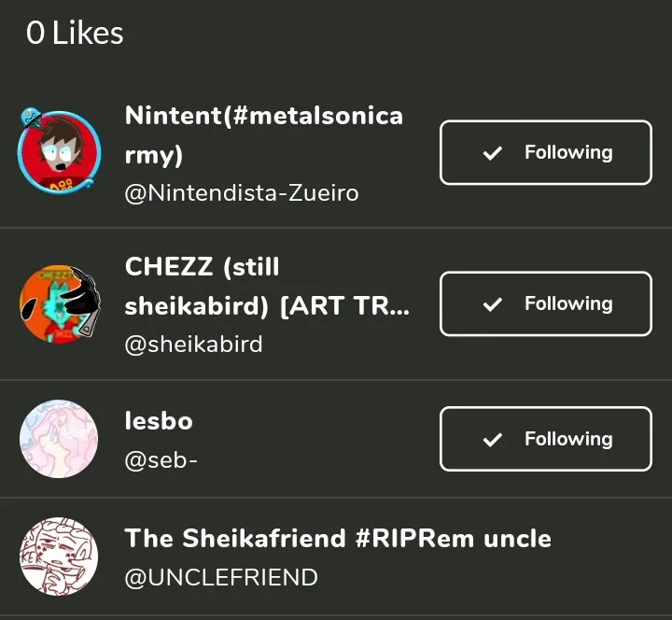Open the lesbo display name
Screen dimensions: 672x620
[159, 421]
